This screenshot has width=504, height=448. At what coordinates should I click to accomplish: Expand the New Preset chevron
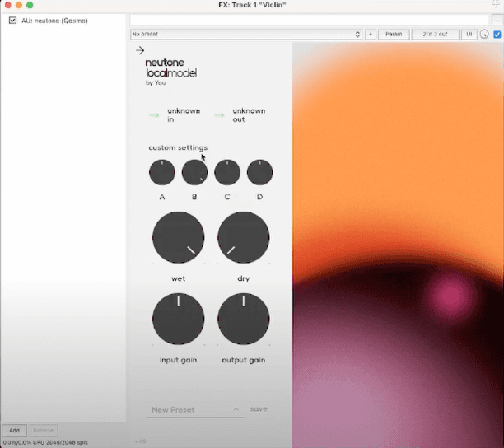pos(236,409)
